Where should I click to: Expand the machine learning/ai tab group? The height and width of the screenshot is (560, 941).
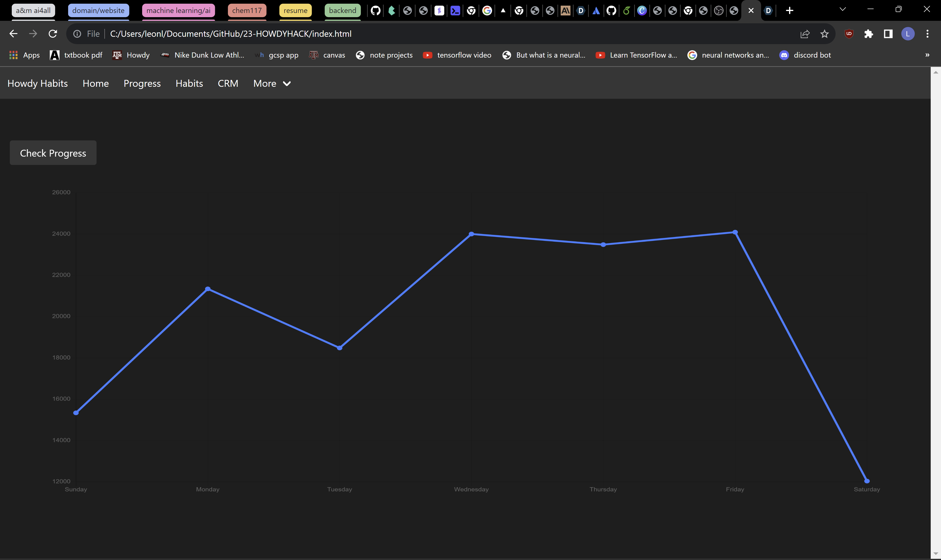coord(178,11)
